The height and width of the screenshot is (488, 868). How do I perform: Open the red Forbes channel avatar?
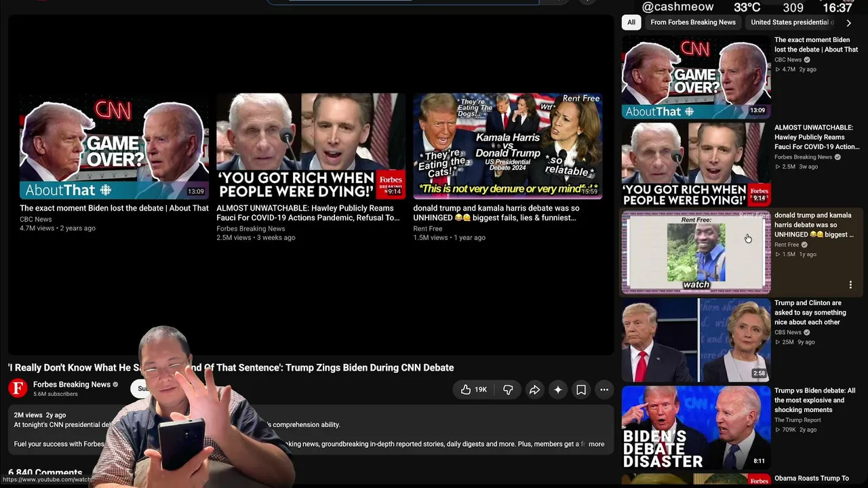18,388
